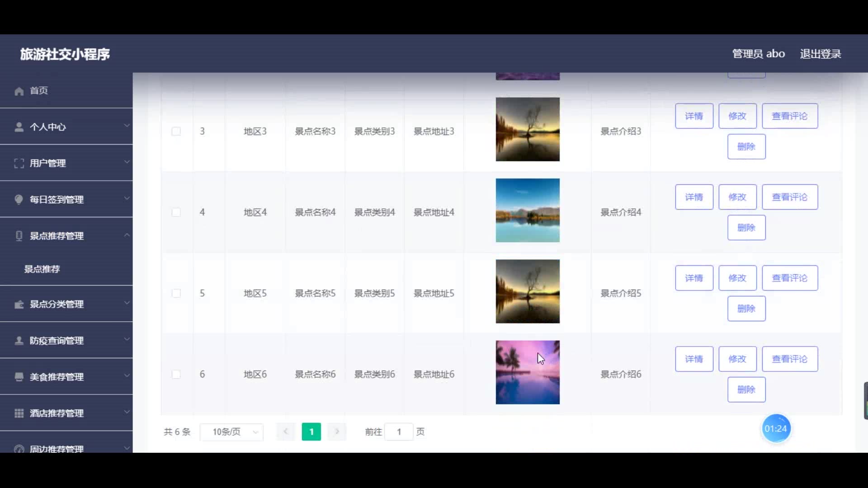Expand the 每日签到管理 chevron

127,198
